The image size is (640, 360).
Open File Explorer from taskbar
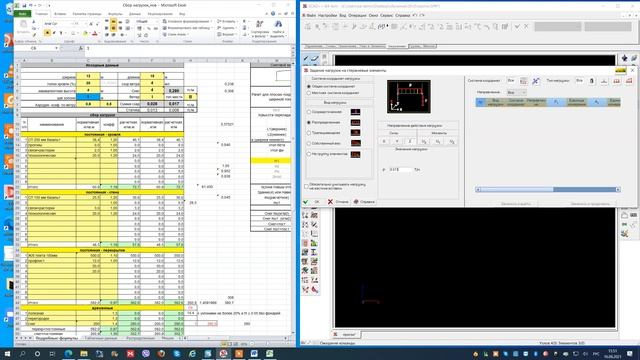(x=84, y=353)
